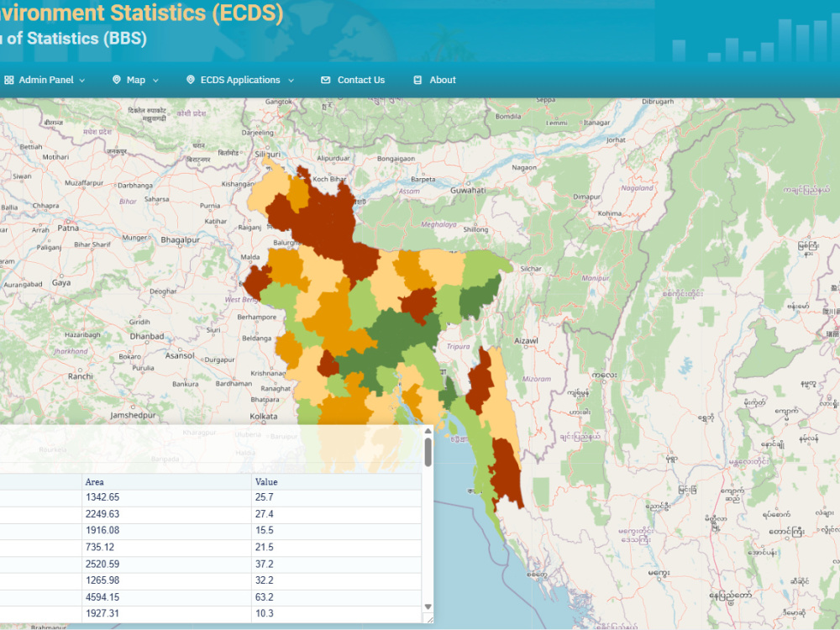The image size is (840, 630).
Task: Click the Shillong map label
Action: 475,229
